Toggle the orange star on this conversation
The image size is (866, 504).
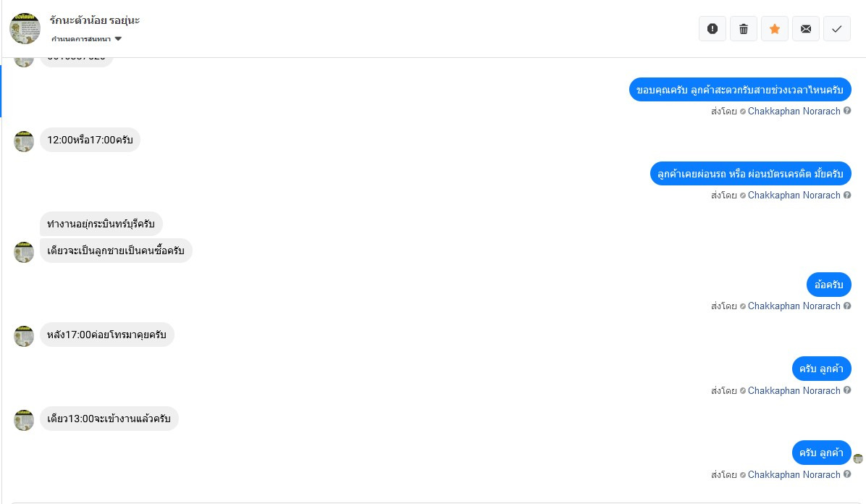[x=775, y=29]
